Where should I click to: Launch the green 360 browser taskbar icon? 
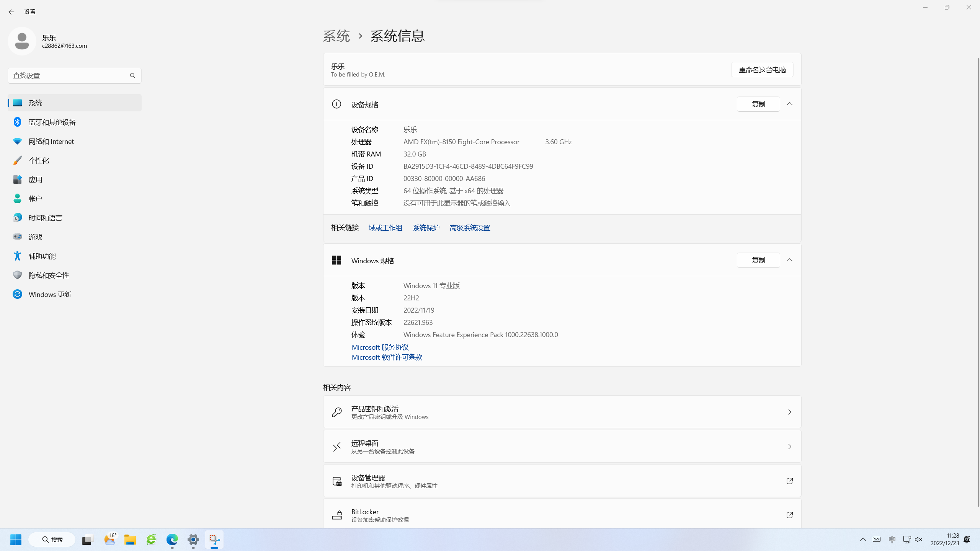(151, 540)
